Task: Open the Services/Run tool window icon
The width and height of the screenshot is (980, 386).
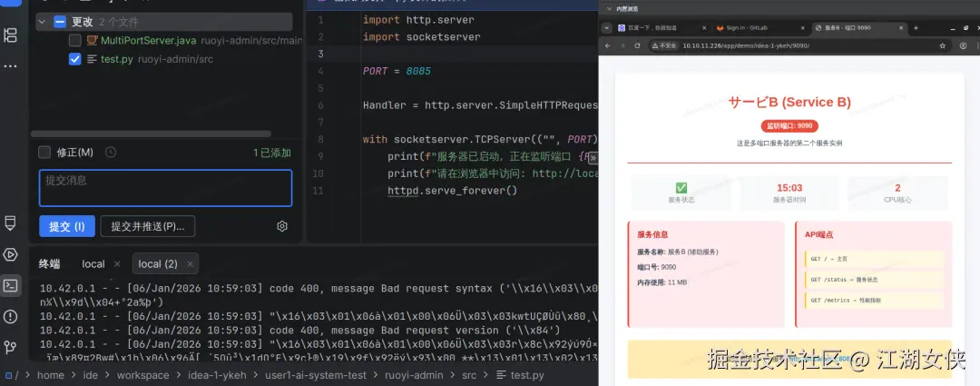Action: point(10,254)
